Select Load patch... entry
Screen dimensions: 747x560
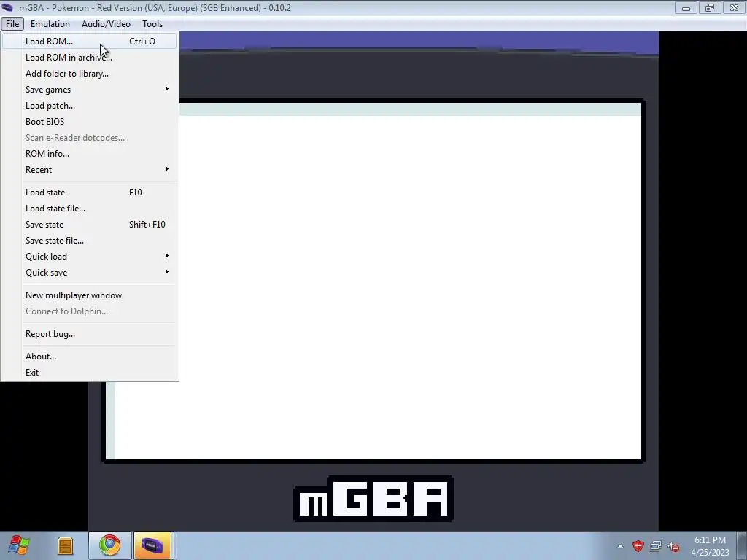click(90, 106)
